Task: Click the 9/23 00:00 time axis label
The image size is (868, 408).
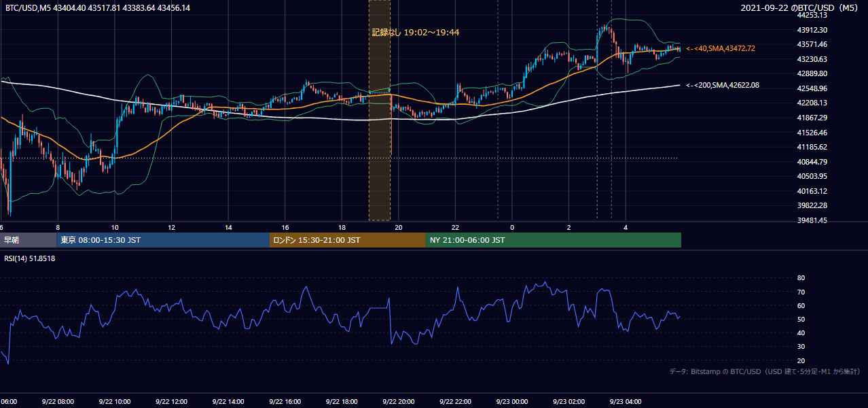Action: [x=512, y=402]
